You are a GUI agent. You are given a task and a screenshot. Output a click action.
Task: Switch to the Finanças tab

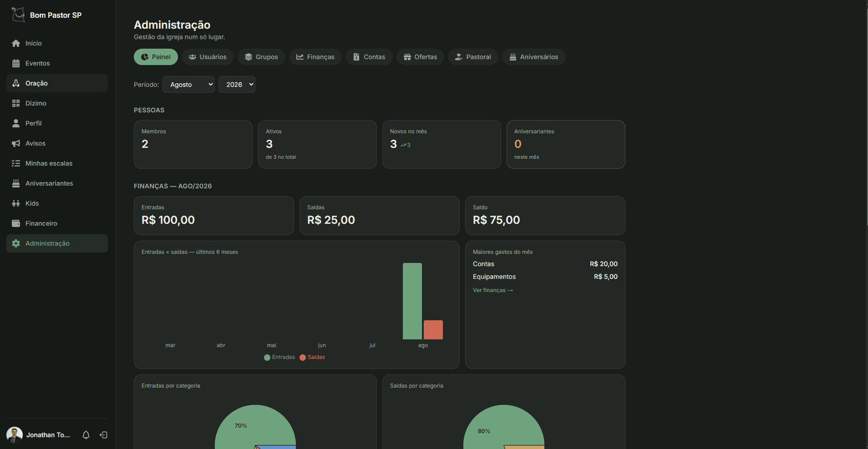[x=315, y=57]
